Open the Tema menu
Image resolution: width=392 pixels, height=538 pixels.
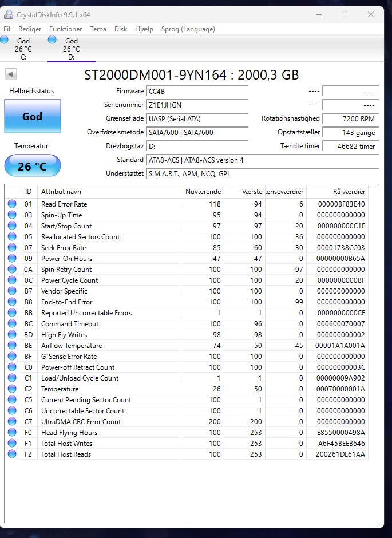pyautogui.click(x=98, y=29)
